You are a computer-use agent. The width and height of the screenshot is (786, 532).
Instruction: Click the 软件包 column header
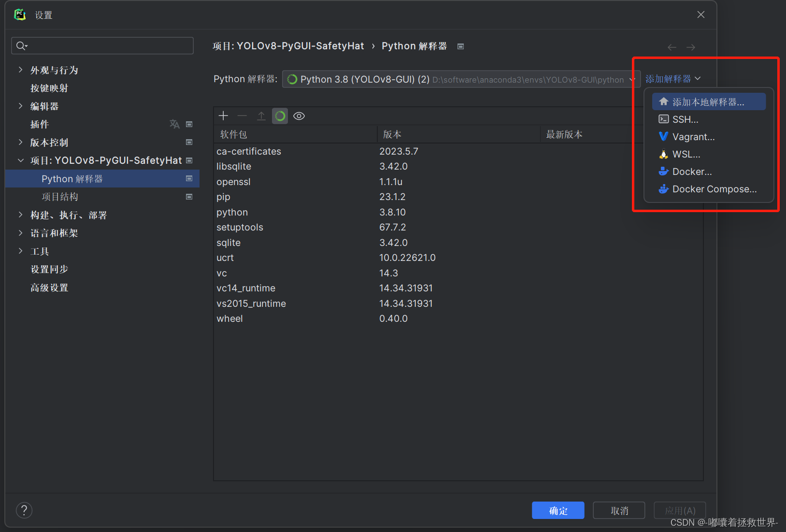coord(295,134)
